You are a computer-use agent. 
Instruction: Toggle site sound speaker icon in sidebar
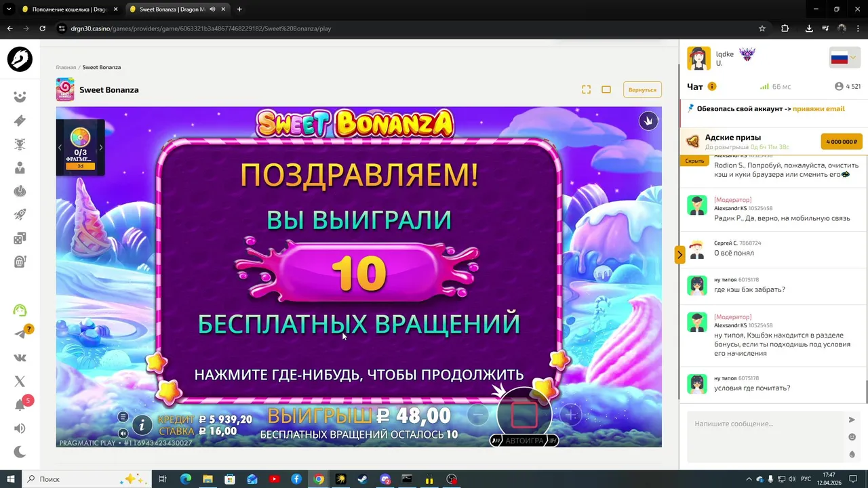20,428
